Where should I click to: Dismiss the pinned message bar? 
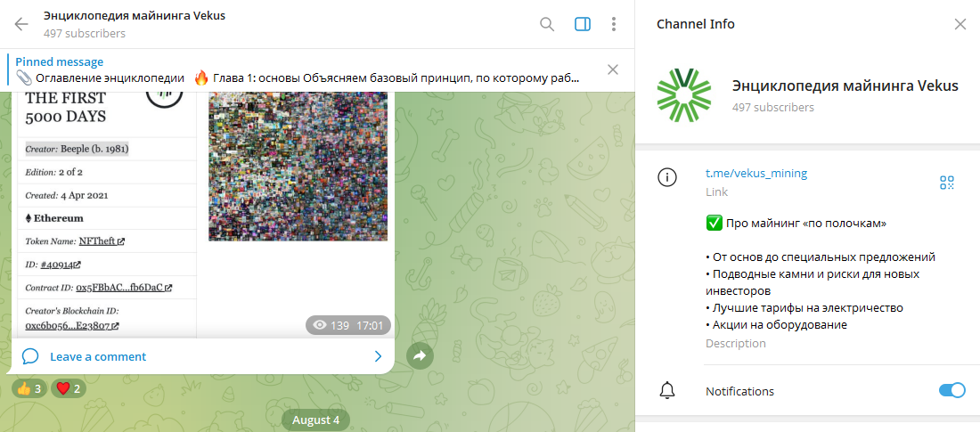coord(613,69)
